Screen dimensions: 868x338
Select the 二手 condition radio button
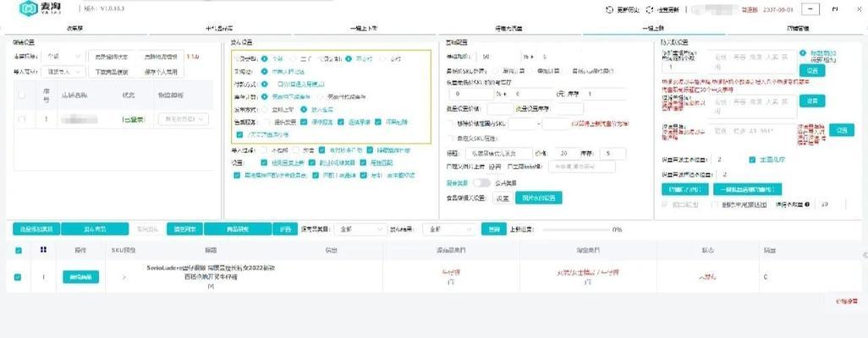(x=294, y=58)
